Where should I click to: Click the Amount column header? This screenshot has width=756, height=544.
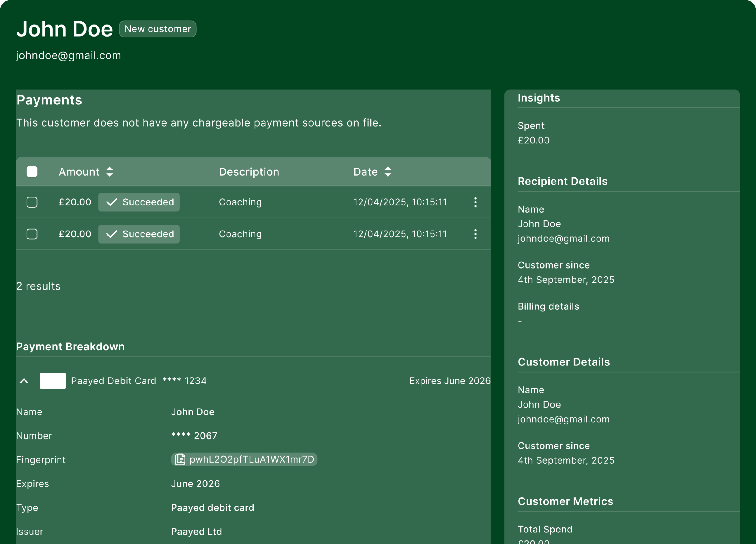[x=79, y=172]
